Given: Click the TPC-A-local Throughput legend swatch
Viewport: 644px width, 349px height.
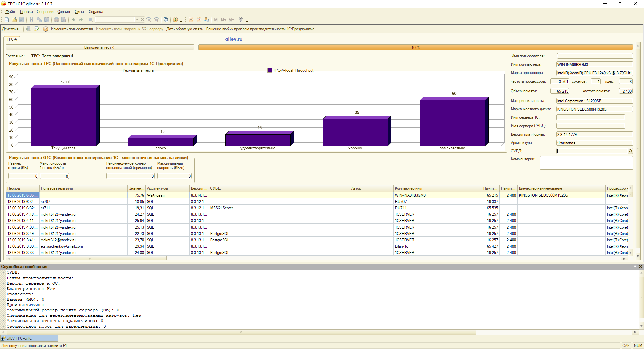Looking at the screenshot, I should point(269,70).
